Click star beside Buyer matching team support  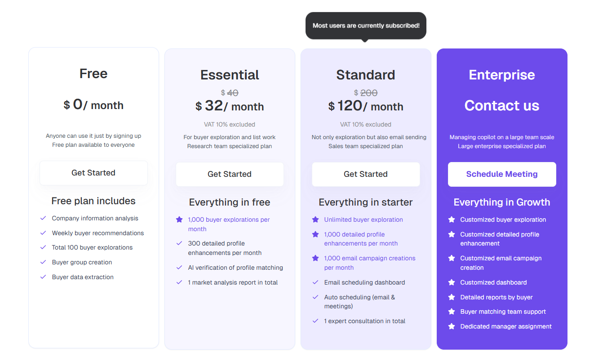(452, 311)
